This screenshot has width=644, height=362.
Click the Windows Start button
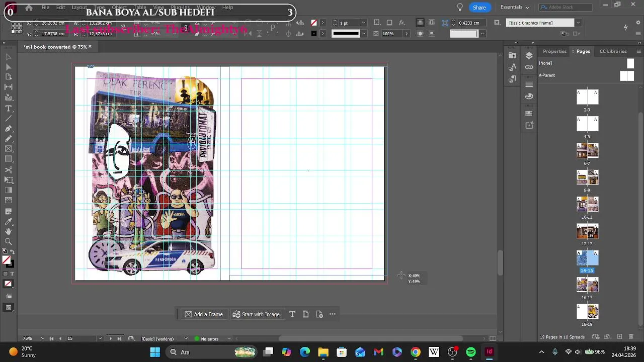click(x=155, y=352)
